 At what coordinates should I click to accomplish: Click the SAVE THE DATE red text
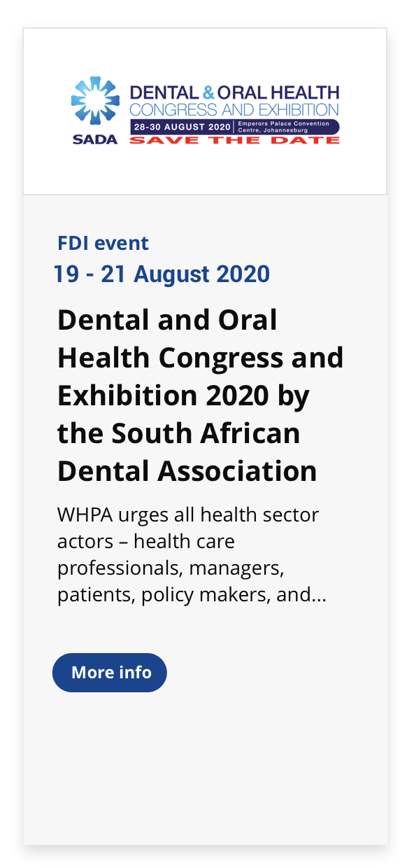coord(234,140)
